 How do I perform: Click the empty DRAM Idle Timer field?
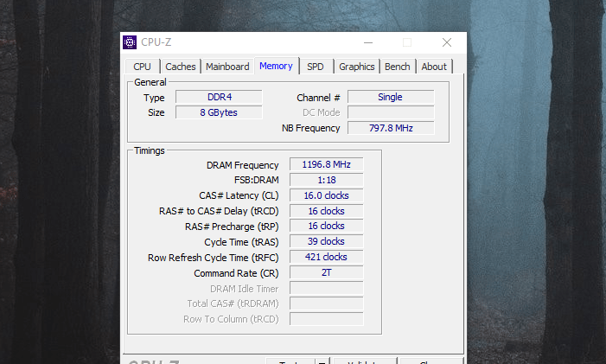pos(327,288)
